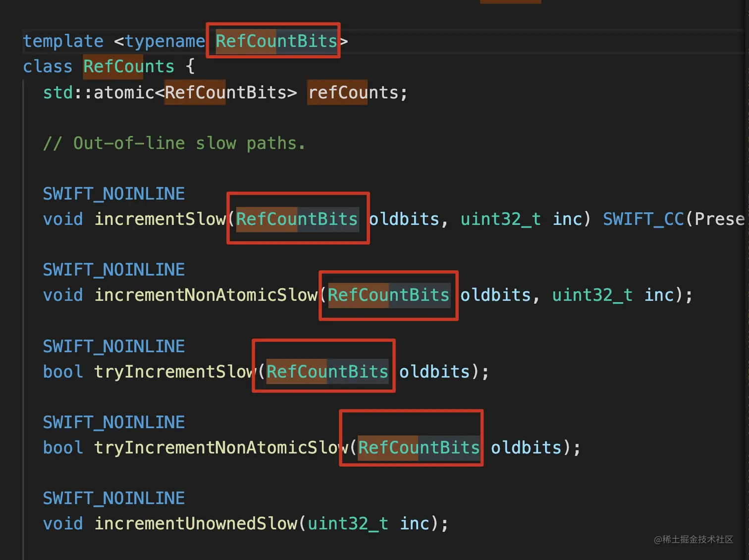
Task: Click 'typename' in the template declaration
Action: [164, 41]
